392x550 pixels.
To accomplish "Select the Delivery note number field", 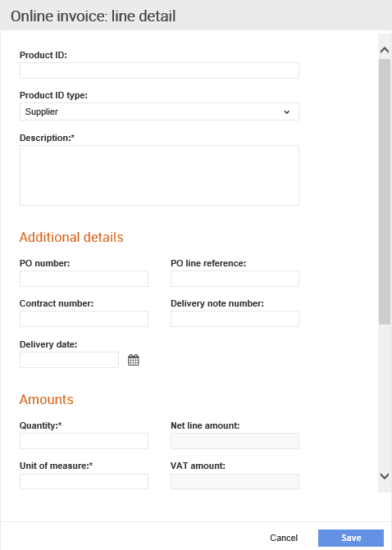I will [235, 319].
